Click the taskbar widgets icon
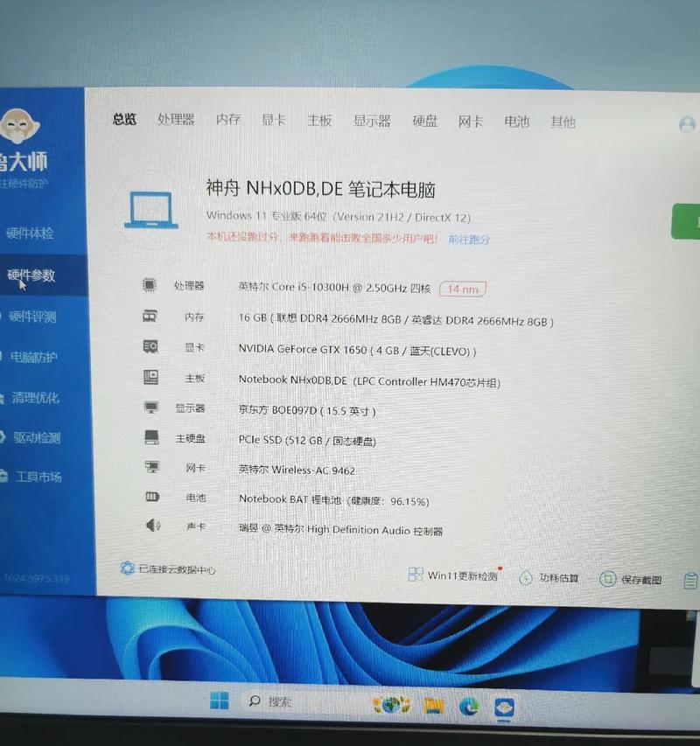 [391, 705]
